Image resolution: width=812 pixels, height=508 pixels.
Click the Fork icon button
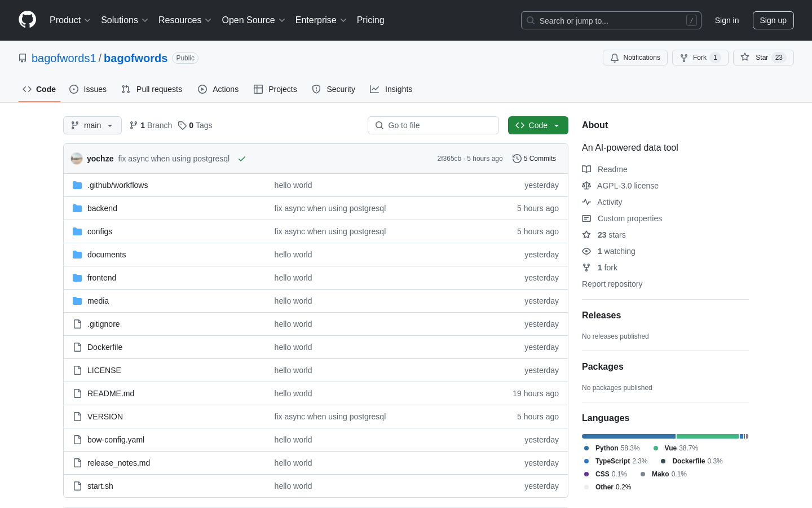684,58
